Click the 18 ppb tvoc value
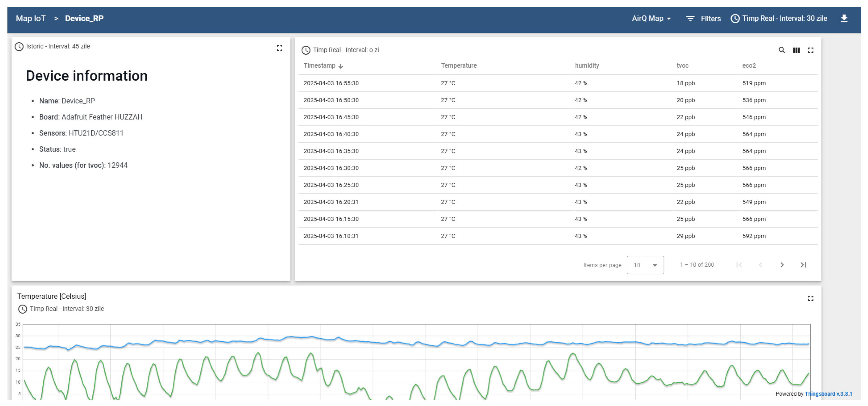This screenshot has width=868, height=406. 685,83
